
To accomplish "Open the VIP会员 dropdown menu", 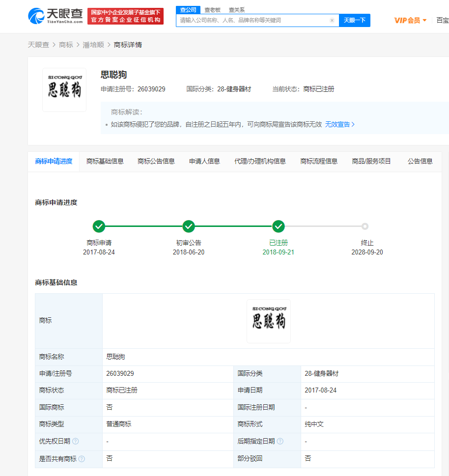I will (410, 20).
